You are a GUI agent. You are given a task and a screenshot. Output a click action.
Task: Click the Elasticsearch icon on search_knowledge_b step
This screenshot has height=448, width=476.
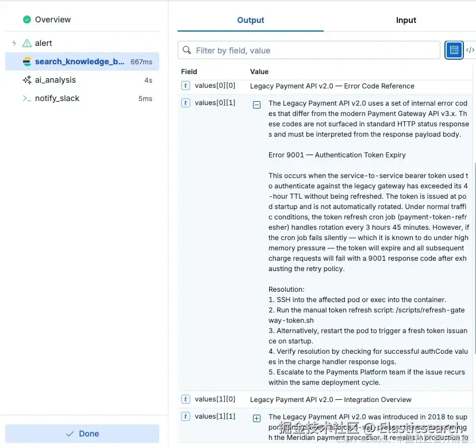(x=27, y=61)
